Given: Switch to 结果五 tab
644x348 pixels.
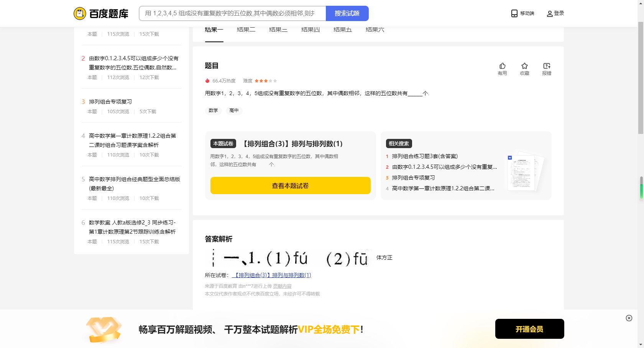Looking at the screenshot, I should [x=343, y=30].
